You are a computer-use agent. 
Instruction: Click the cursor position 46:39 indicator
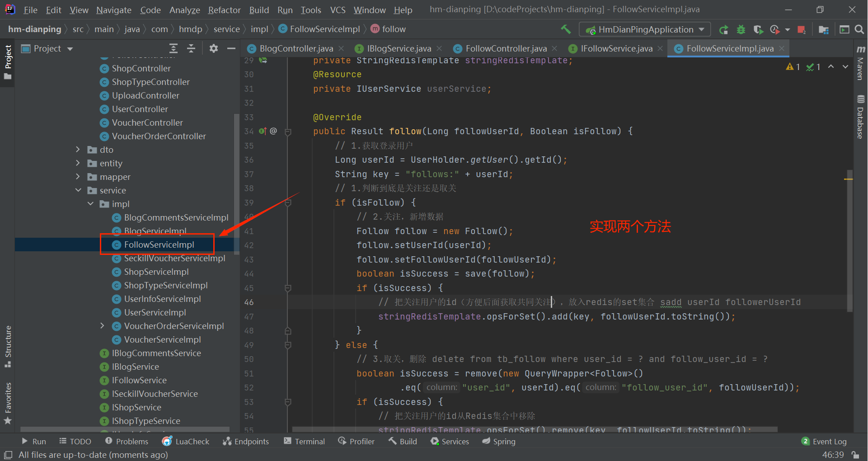coord(833,455)
